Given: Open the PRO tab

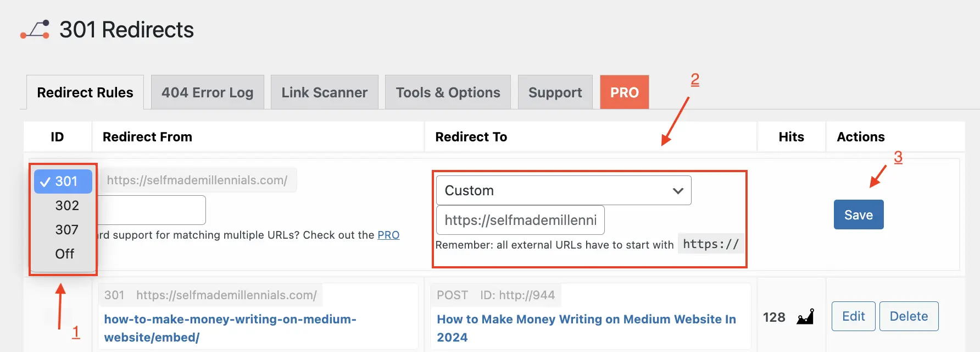Looking at the screenshot, I should 625,92.
